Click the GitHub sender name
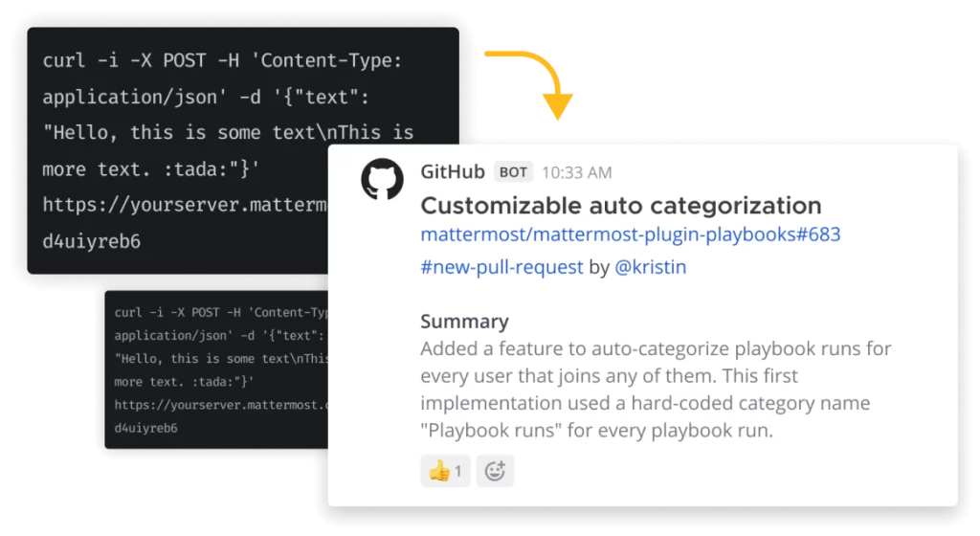This screenshot has height=536, width=980. (x=453, y=171)
